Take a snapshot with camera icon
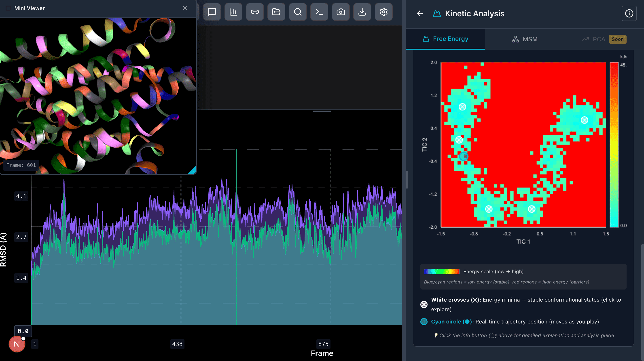This screenshot has width=644, height=361. 341,12
